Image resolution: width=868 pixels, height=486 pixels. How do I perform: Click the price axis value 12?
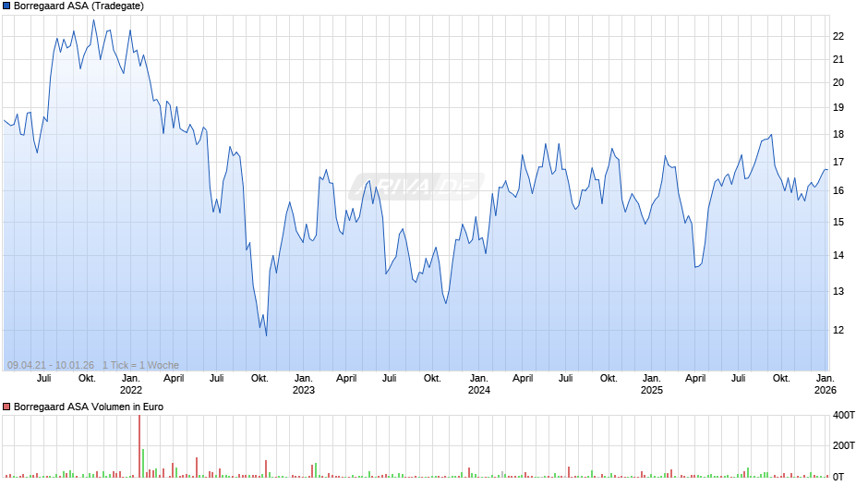838,330
